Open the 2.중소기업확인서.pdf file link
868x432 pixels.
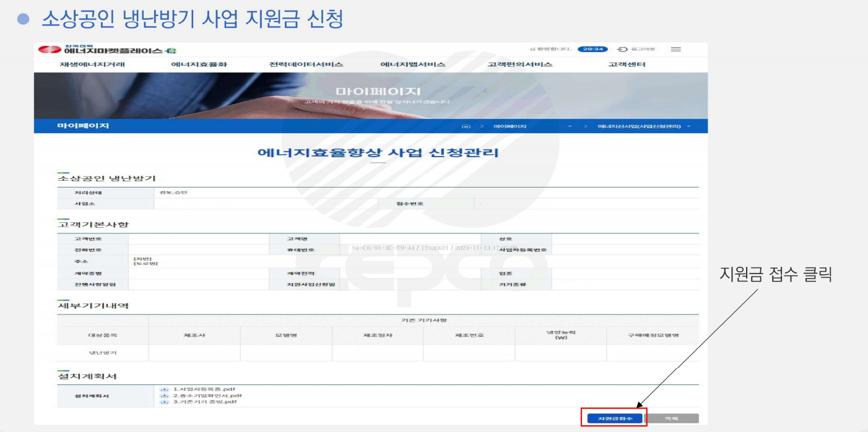207,395
